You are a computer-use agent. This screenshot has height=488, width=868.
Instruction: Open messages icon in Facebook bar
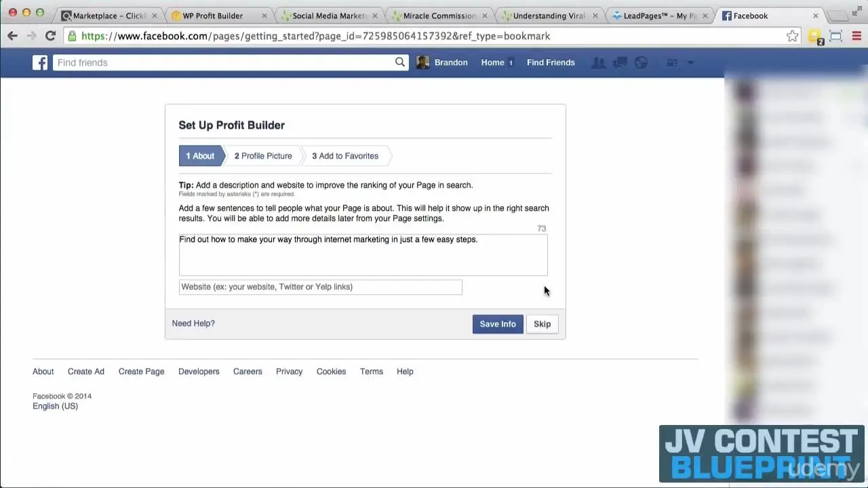[x=620, y=62]
